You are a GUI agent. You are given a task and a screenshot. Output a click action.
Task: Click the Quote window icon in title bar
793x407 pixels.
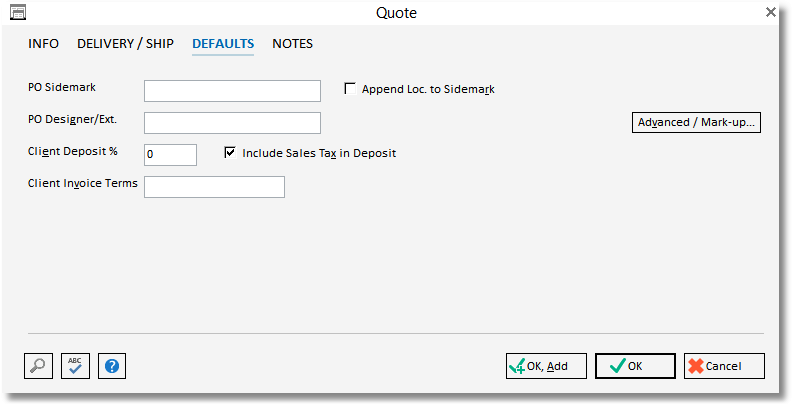coord(18,12)
